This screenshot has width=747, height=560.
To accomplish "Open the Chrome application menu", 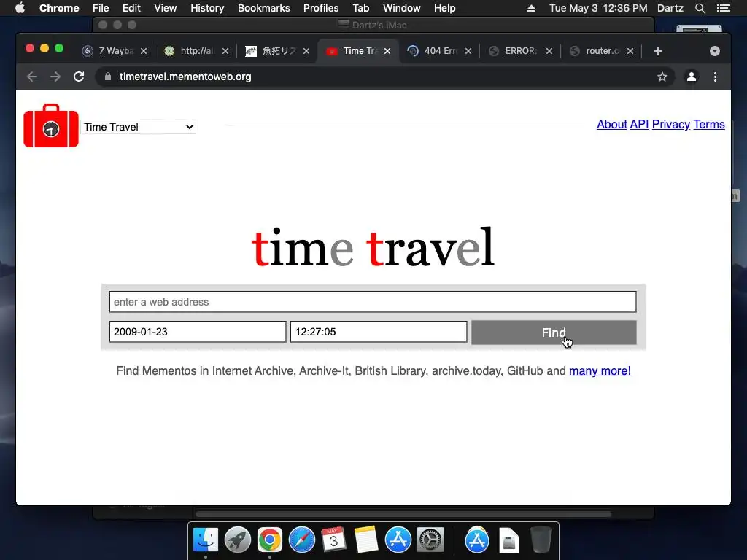I will coord(59,8).
